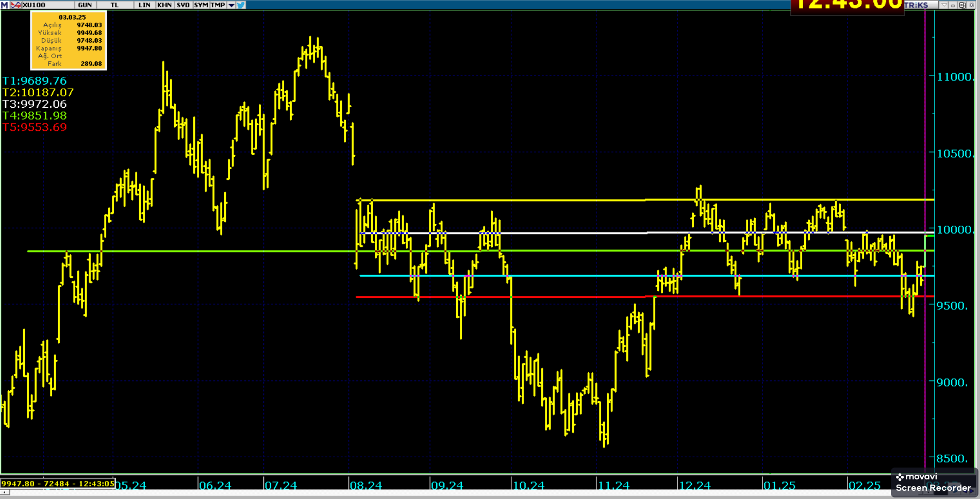Click the blue M icon in toolbar

pyautogui.click(x=4, y=5)
